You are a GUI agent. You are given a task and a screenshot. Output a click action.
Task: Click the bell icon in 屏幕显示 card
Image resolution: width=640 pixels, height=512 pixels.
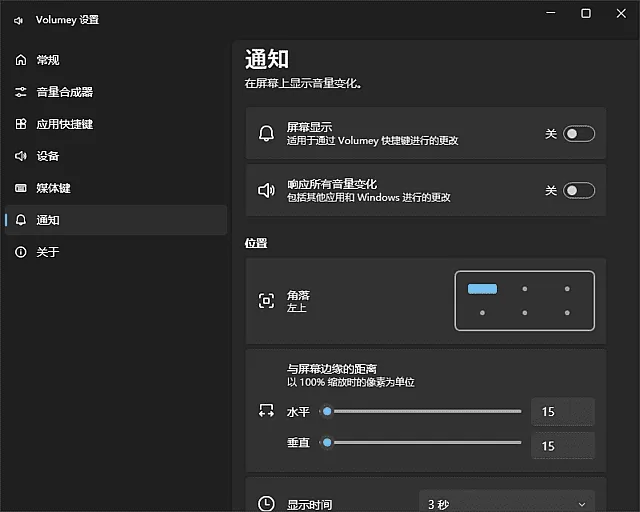(267, 134)
